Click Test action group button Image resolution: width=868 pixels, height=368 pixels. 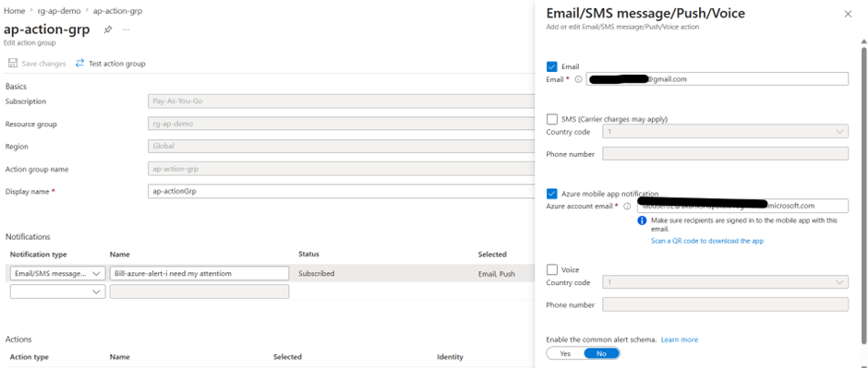pyautogui.click(x=110, y=64)
